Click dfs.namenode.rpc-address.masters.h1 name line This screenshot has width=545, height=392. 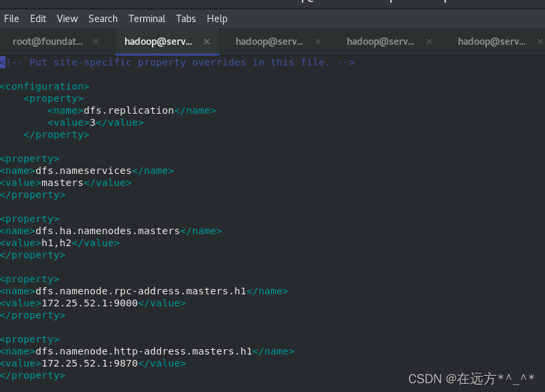pyautogui.click(x=144, y=291)
